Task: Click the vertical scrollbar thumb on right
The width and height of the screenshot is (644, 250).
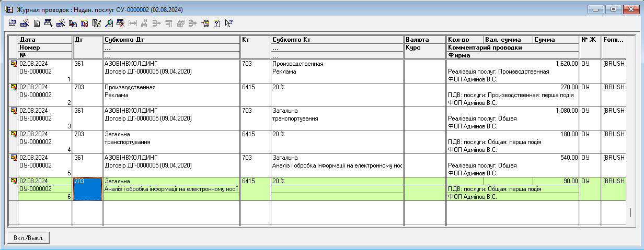Action: click(630, 212)
